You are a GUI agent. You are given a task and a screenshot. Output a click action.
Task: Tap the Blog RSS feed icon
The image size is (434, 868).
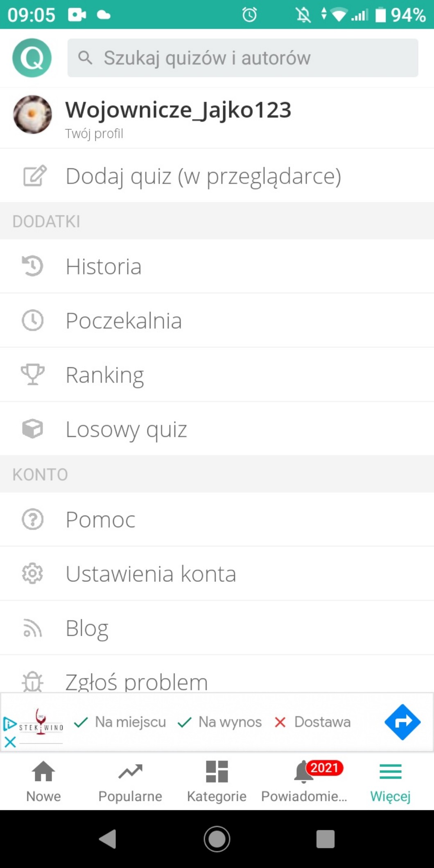point(32,628)
